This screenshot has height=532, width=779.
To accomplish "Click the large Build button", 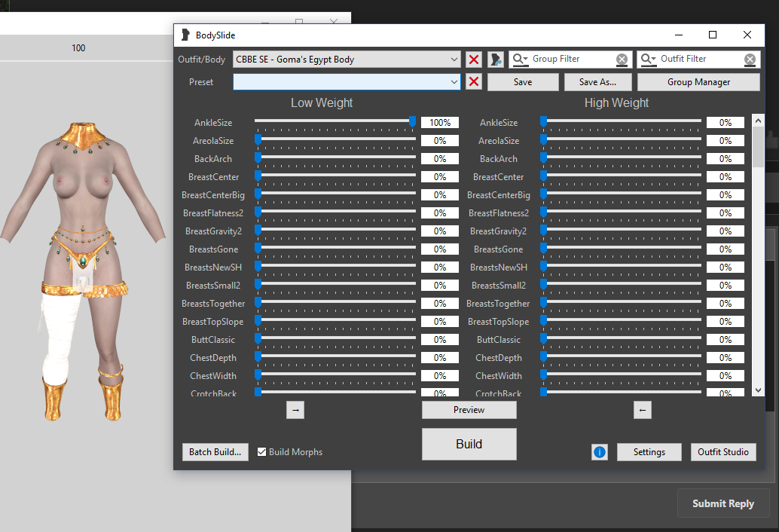I will pyautogui.click(x=469, y=444).
